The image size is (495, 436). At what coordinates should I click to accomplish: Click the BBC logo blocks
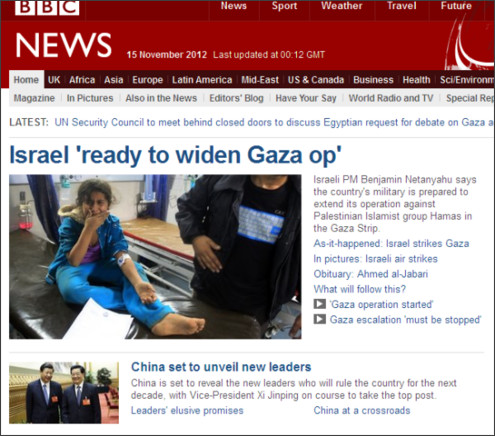(x=47, y=7)
